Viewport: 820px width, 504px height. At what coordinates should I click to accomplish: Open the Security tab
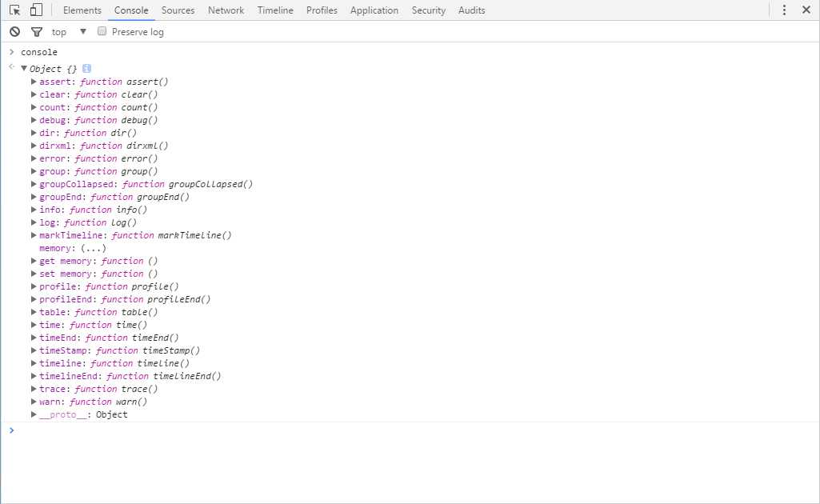pyautogui.click(x=428, y=10)
